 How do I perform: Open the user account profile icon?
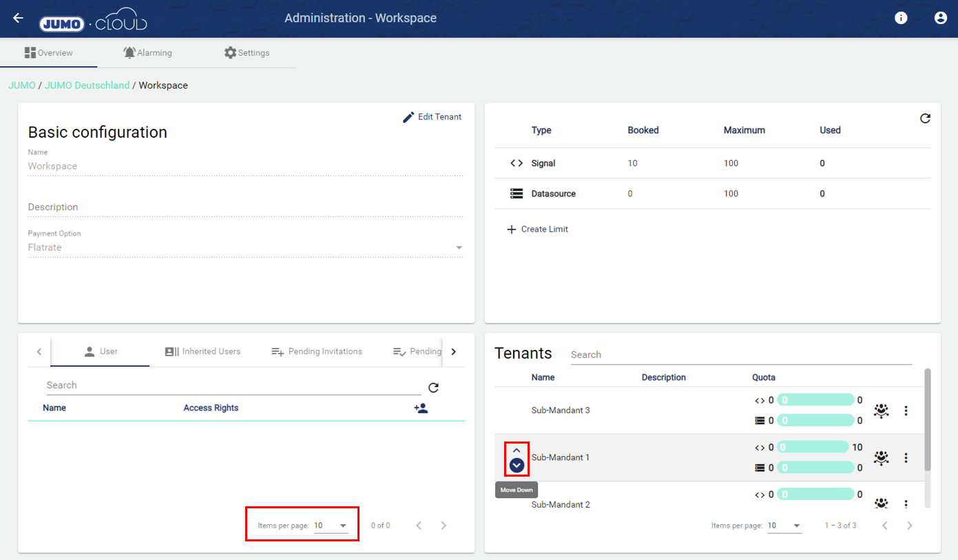[x=940, y=18]
